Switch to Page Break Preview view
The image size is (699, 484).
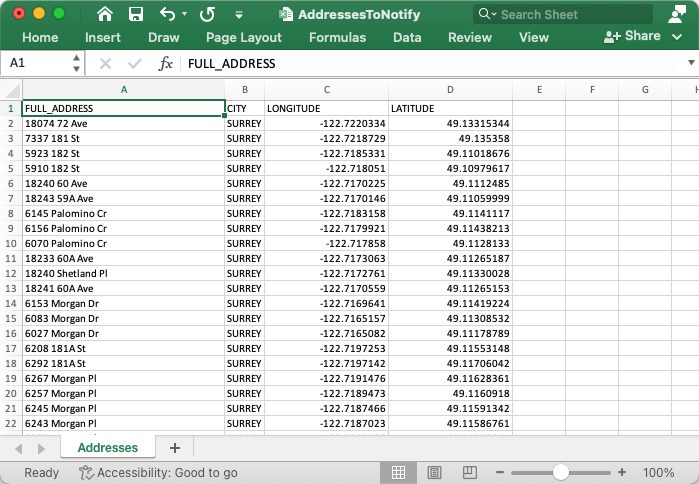(x=469, y=472)
